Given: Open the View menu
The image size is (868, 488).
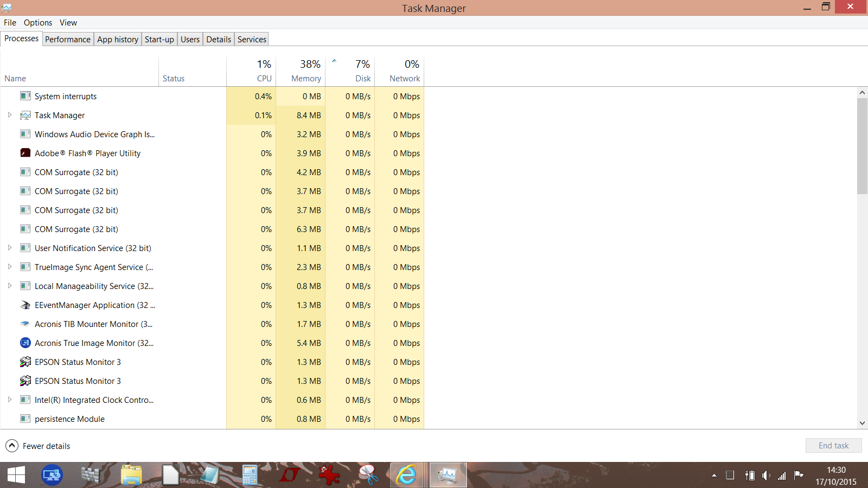Looking at the screenshot, I should pos(68,22).
